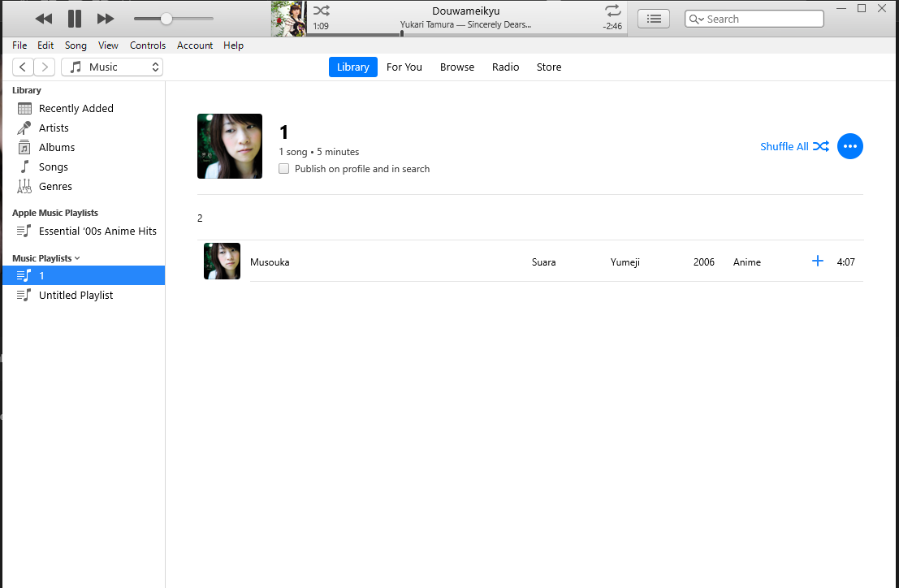Screen dimensions: 899x588
Task: Pause the playing song
Action: [x=75, y=19]
